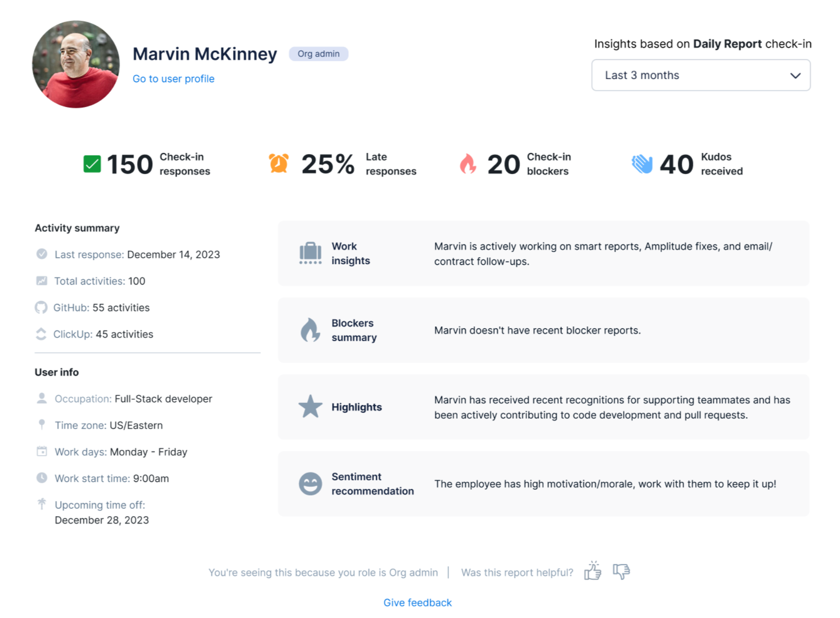Click the clock Work start time icon
Viewport: 840px width, 618px height.
(42, 478)
